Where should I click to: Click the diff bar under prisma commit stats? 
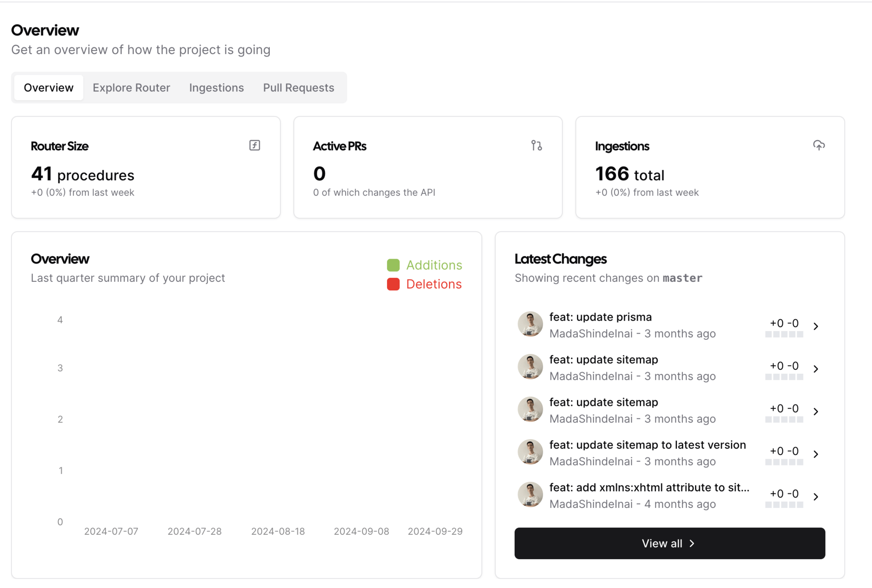coord(784,335)
